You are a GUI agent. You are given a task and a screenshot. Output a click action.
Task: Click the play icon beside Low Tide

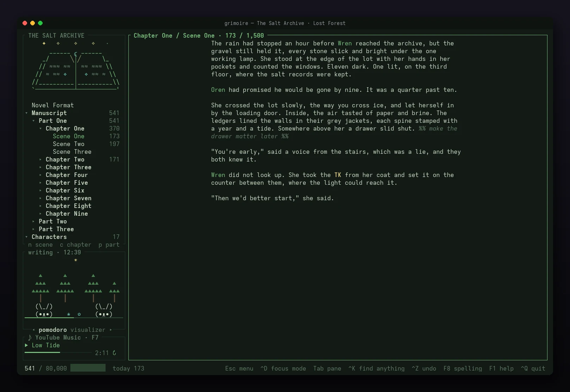point(26,345)
